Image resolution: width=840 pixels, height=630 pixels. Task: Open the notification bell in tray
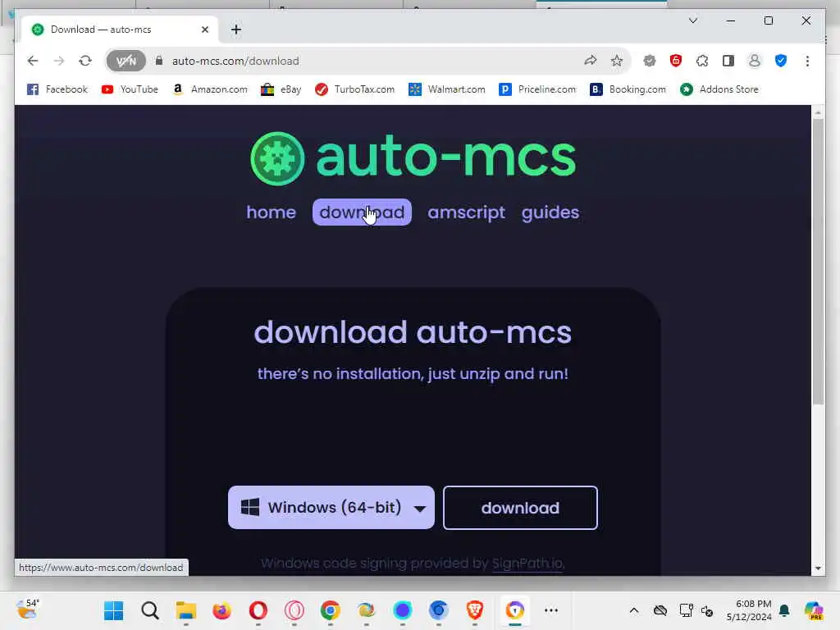tap(784, 610)
